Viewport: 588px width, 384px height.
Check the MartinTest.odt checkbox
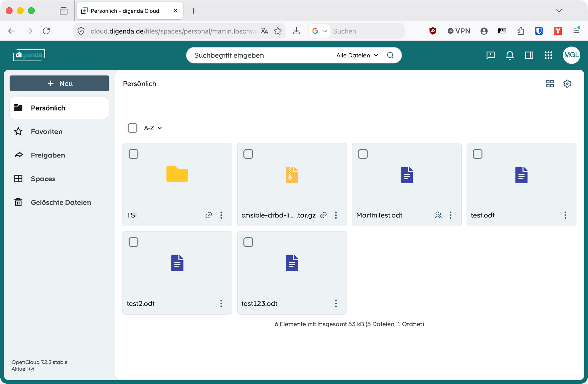coord(363,154)
